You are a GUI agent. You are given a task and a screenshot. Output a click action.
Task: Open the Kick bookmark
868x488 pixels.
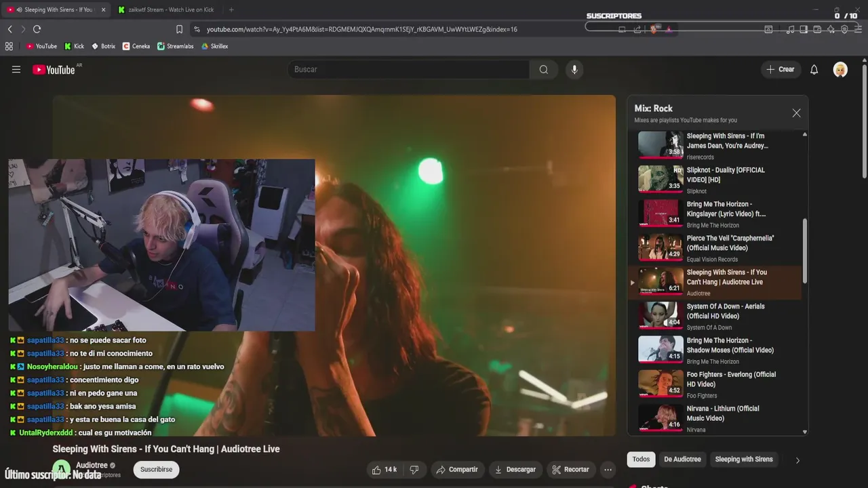tap(75, 46)
